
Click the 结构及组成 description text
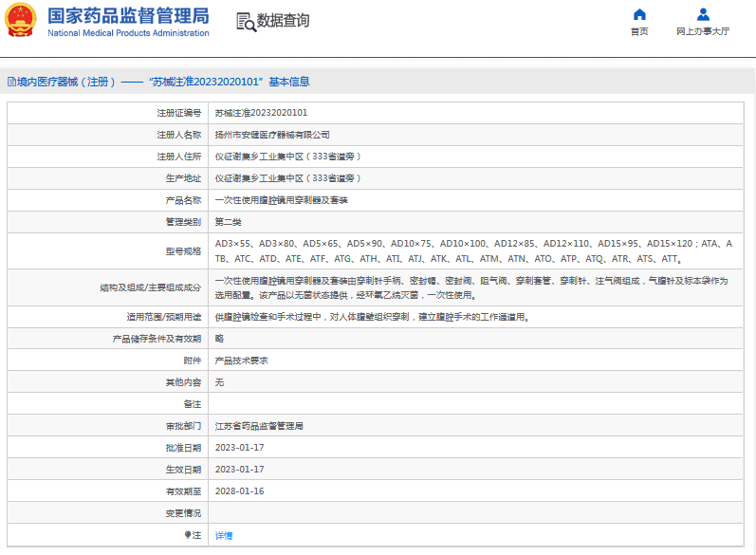click(471, 287)
